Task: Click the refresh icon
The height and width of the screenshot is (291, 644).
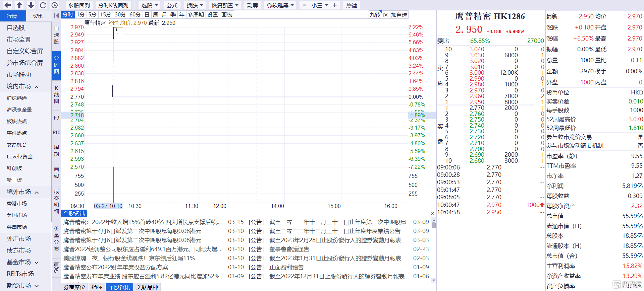Action: [x=43, y=5]
